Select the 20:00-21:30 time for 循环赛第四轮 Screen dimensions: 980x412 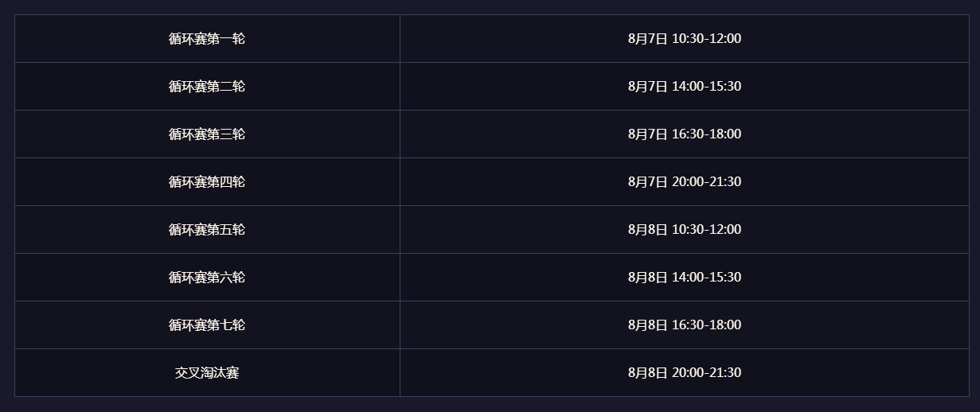[x=706, y=181]
